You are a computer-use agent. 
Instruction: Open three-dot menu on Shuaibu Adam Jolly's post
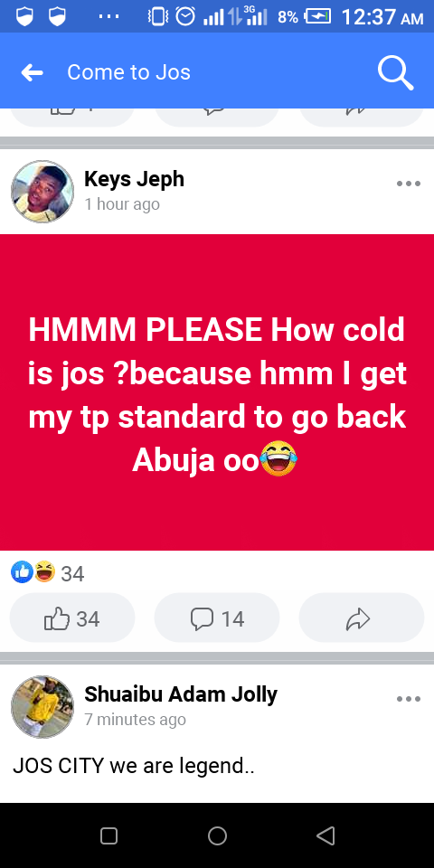pyautogui.click(x=409, y=699)
